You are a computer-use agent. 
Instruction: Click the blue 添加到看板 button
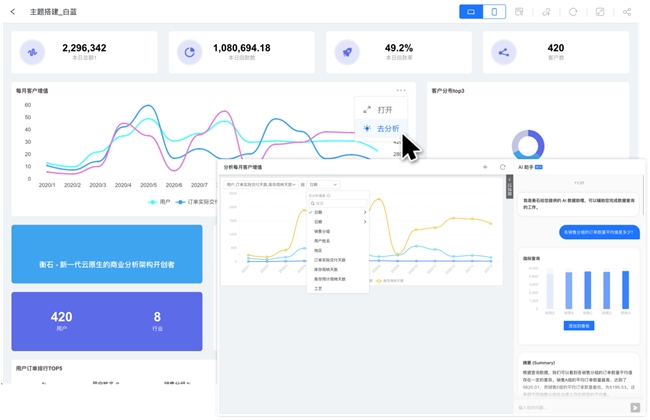579,326
